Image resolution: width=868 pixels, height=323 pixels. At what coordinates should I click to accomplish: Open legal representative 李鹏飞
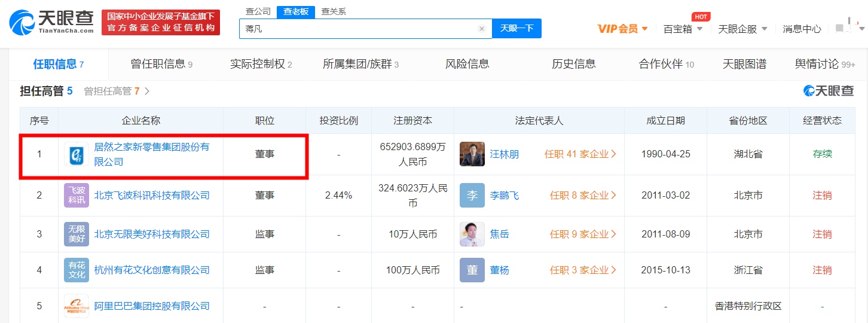tap(505, 196)
